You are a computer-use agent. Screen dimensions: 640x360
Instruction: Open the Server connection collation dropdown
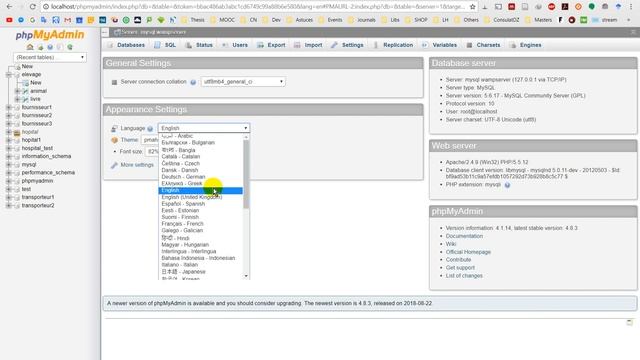coord(243,82)
